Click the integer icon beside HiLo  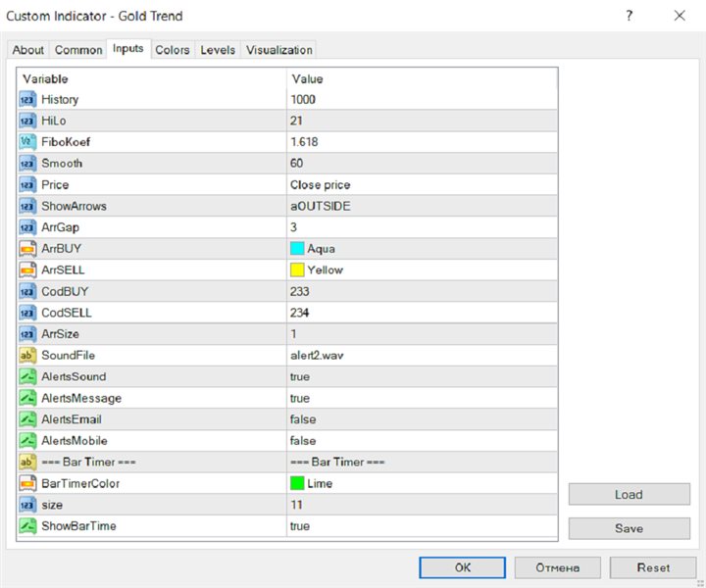coord(27,121)
